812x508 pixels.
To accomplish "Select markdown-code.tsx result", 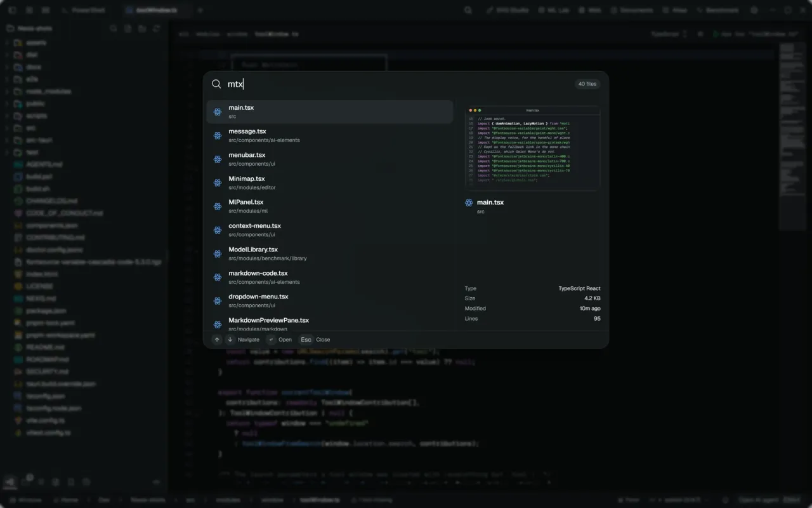I will [330, 277].
